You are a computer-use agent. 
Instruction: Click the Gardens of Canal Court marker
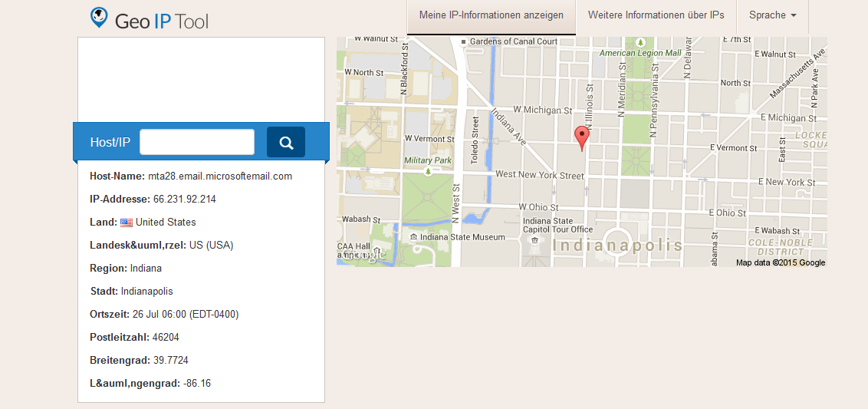point(464,41)
